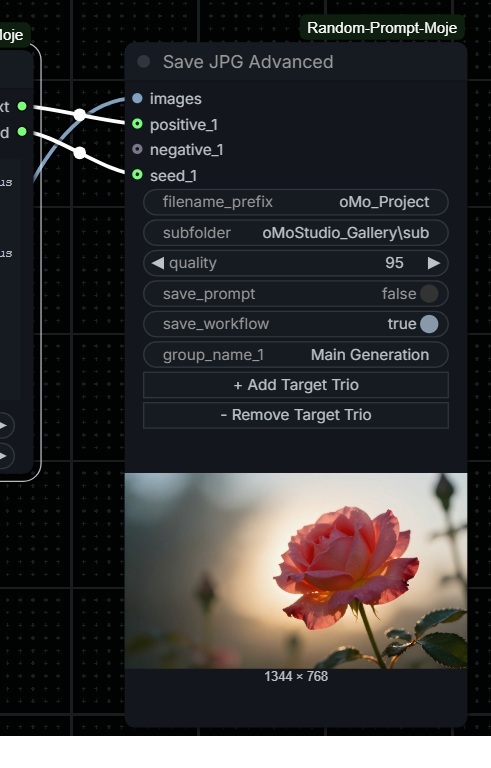Click the collapse dot beside Save JPG Advanced
This screenshot has height=768, width=491.
(144, 62)
